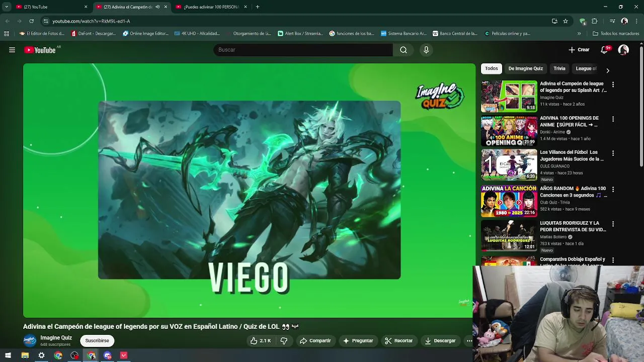Image resolution: width=644 pixels, height=362 pixels.
Task: Select the Trivia filter chip
Action: 559,68
